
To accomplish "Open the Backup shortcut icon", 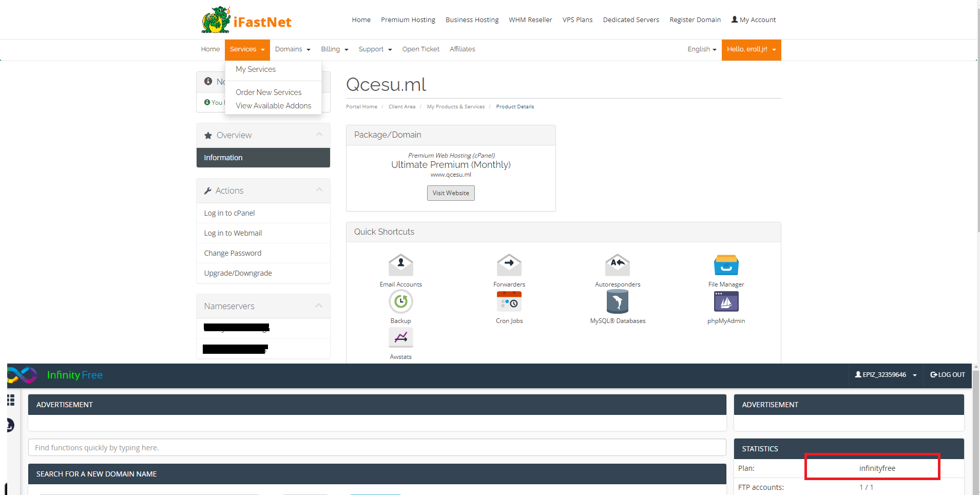I will pos(401,301).
